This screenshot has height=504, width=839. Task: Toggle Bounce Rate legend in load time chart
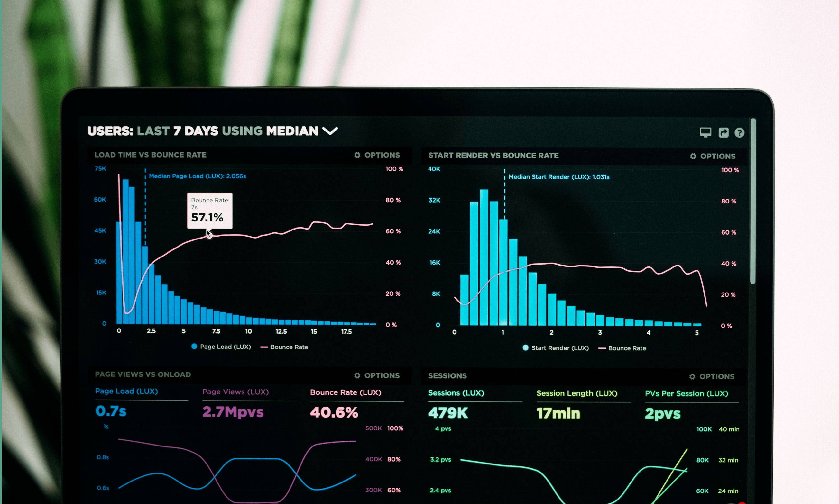coord(284,347)
